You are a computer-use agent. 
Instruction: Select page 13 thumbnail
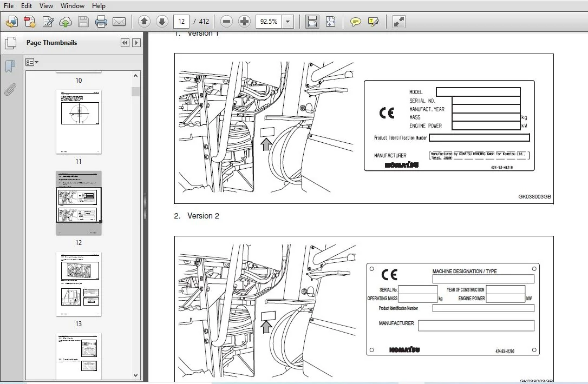point(79,284)
